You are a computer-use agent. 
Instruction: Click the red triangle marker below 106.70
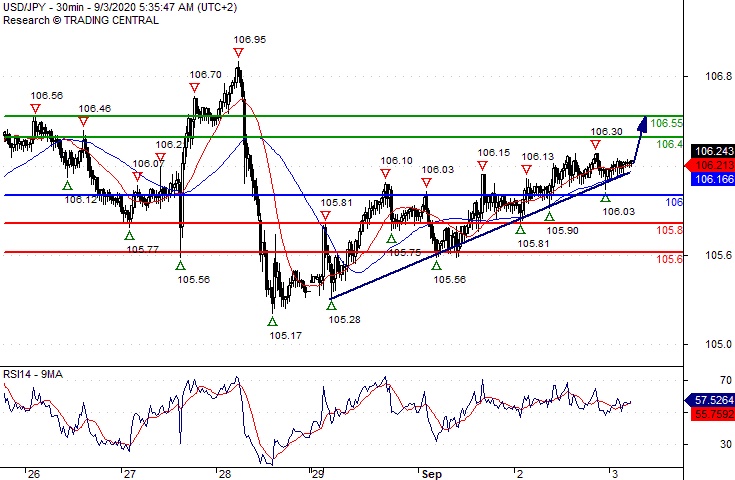pyautogui.click(x=195, y=88)
